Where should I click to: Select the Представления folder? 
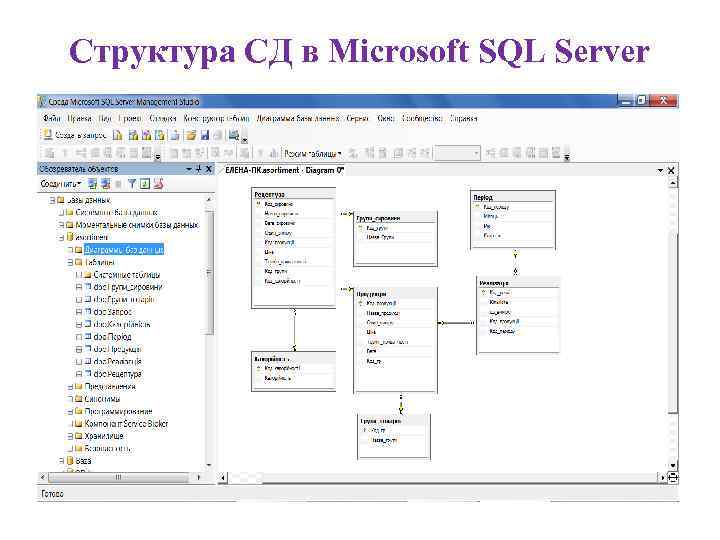[x=110, y=387]
